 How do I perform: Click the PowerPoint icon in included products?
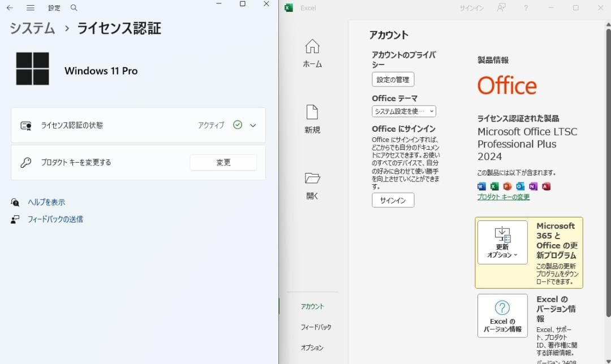[x=507, y=186]
